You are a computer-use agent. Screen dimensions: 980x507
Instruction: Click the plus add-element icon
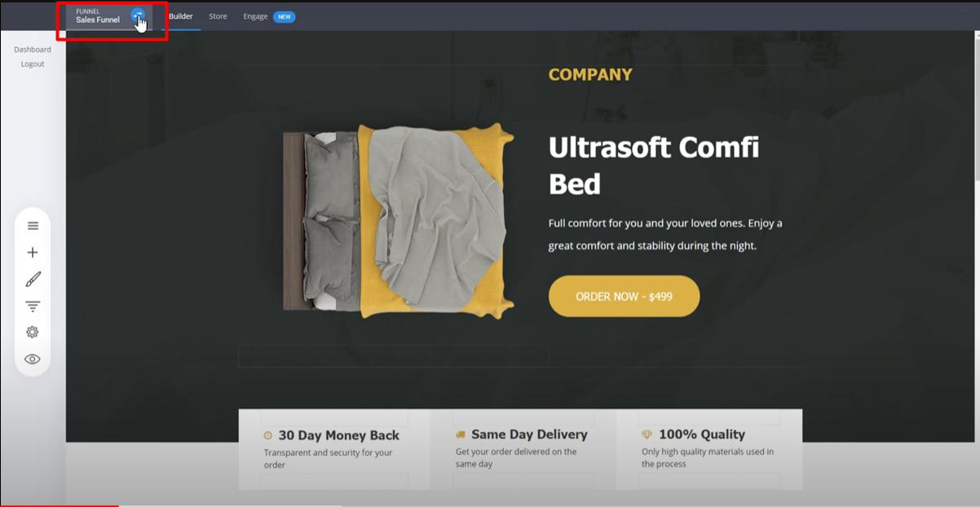coord(33,253)
